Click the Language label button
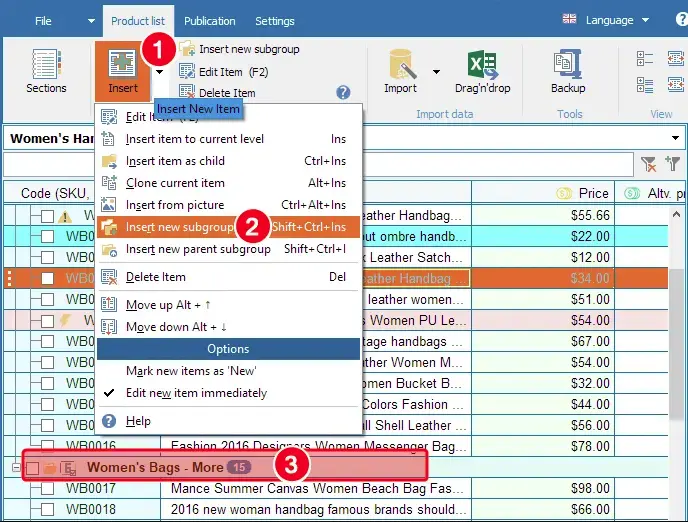 609,20
